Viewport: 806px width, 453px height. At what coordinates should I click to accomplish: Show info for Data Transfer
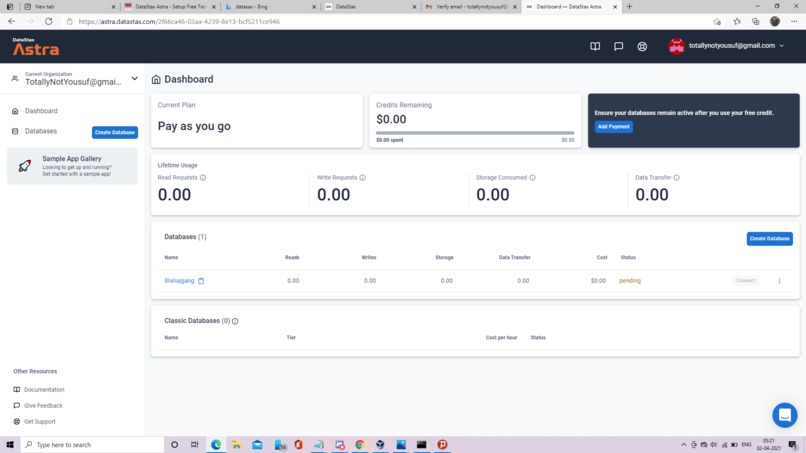676,177
